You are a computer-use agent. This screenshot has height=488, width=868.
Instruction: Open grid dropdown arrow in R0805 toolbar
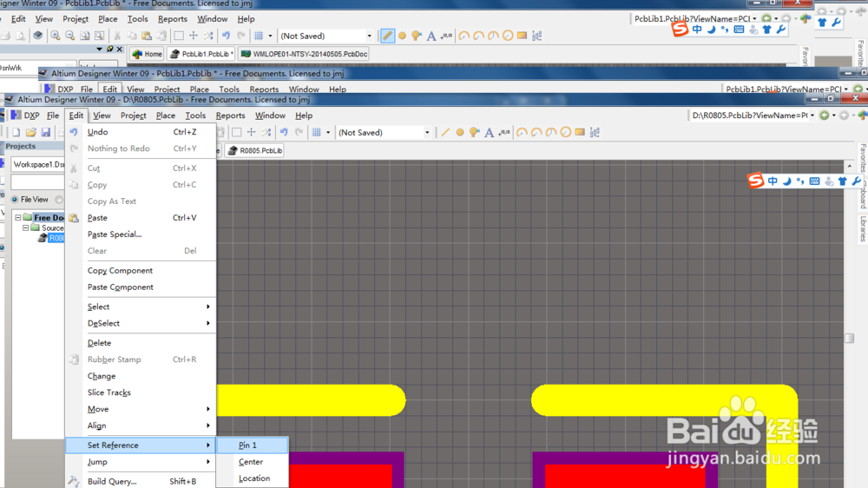pyautogui.click(x=328, y=132)
